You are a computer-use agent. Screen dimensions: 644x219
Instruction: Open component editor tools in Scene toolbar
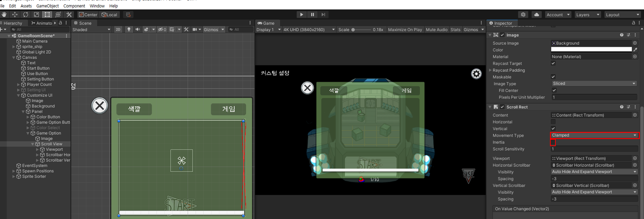(x=186, y=29)
